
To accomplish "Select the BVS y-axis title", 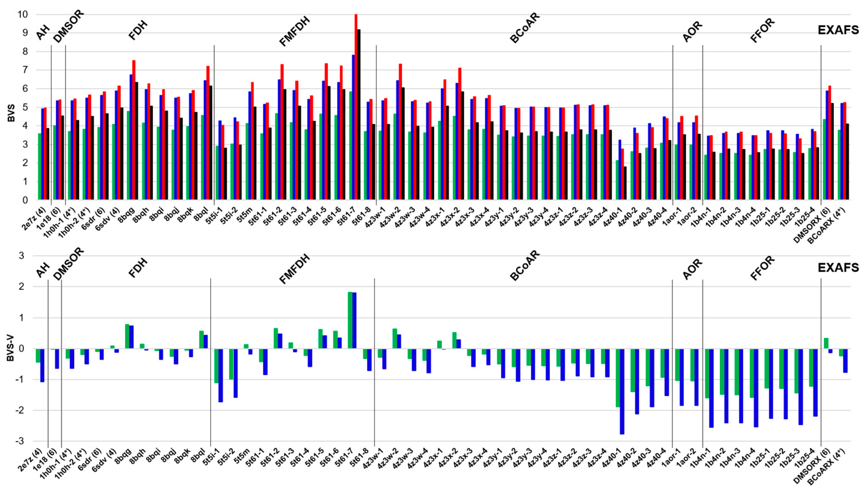I will 11,113.
